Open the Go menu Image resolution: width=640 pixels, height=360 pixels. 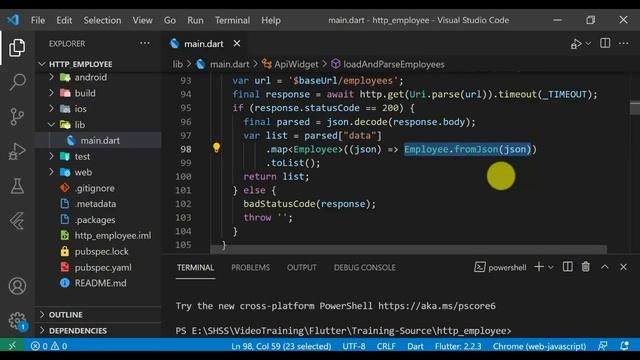[170, 20]
